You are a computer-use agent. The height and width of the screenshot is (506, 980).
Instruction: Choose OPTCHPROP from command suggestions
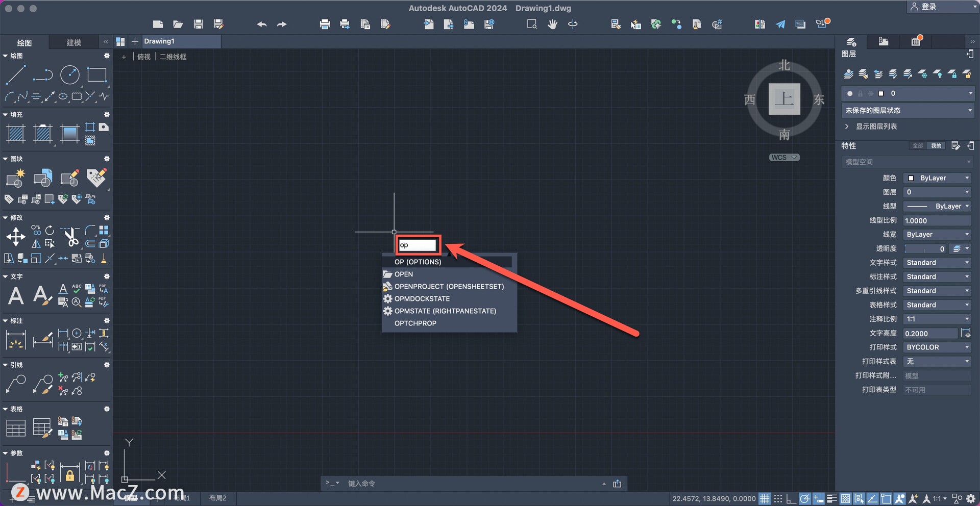coord(449,323)
